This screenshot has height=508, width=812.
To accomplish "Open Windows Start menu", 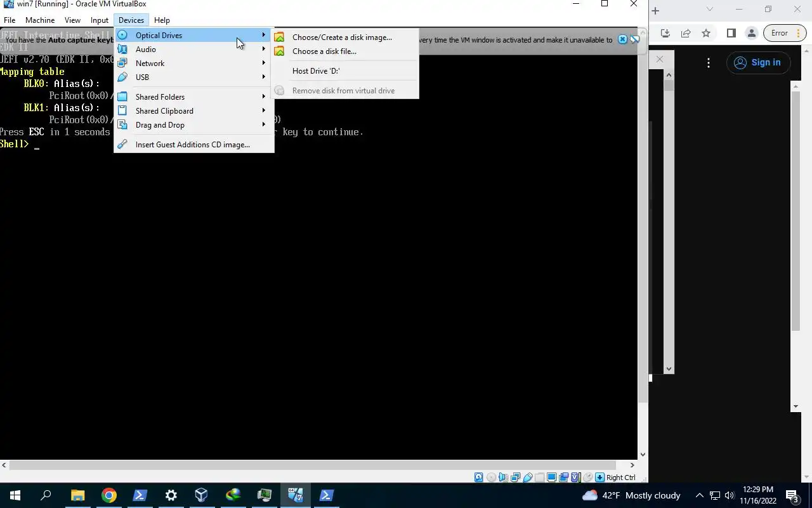I will tap(15, 495).
